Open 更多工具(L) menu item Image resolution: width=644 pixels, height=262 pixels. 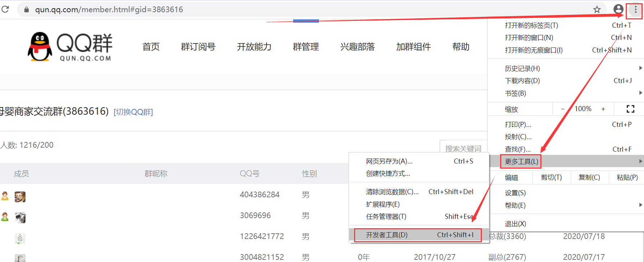pos(521,161)
